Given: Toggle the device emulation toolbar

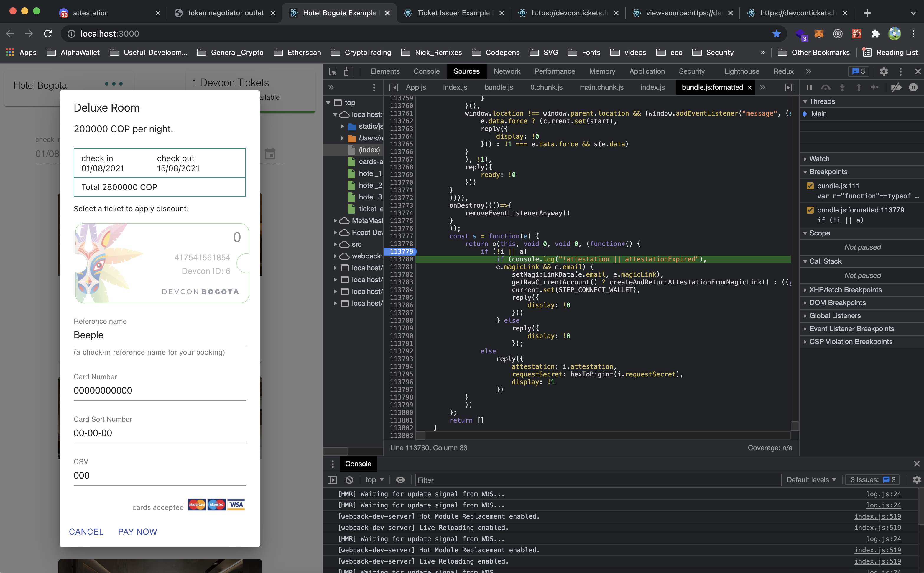Looking at the screenshot, I should (x=349, y=71).
